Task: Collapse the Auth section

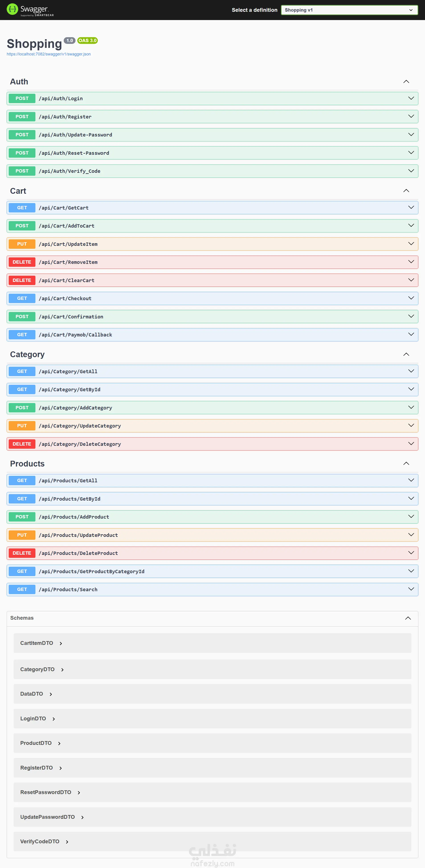Action: point(406,82)
